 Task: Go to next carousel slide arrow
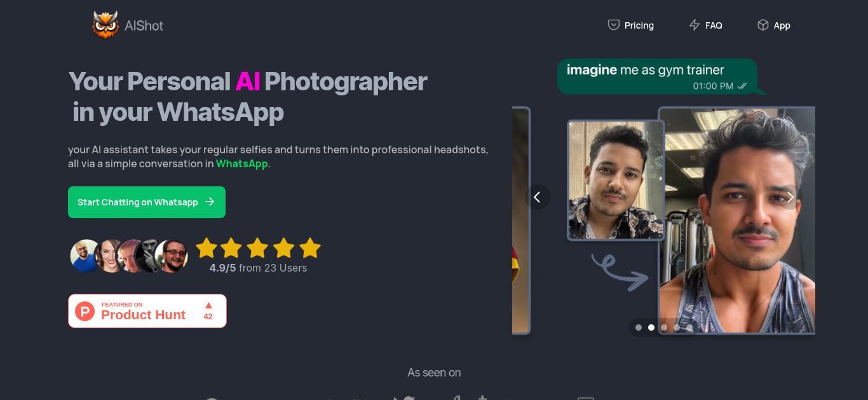(790, 197)
